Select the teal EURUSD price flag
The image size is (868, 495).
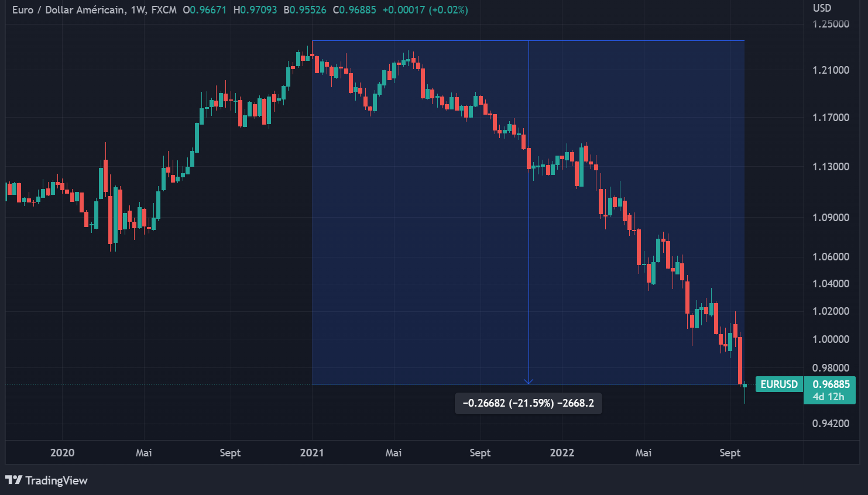point(778,384)
